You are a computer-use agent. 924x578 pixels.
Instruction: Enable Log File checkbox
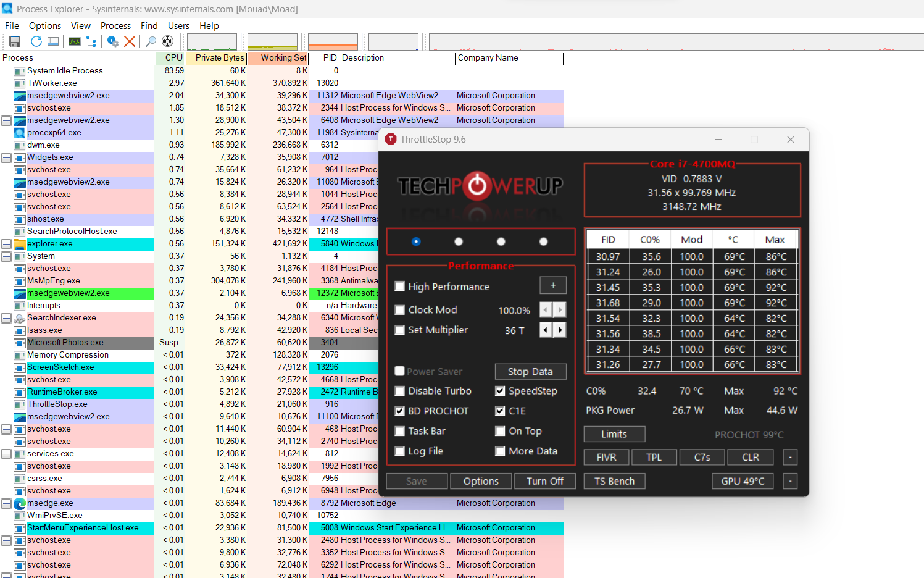400,451
